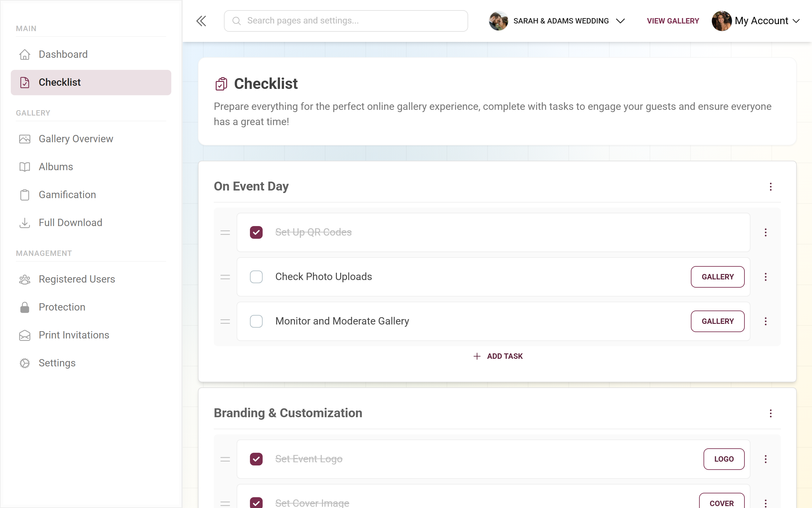Open Print Invitations page
This screenshot has height=508, width=812.
[91, 335]
